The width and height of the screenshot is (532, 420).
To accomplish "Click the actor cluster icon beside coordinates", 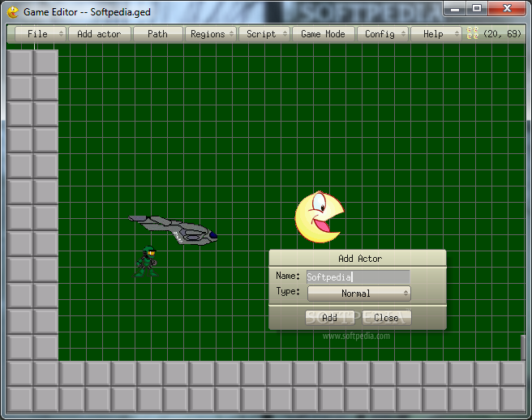I will point(472,33).
